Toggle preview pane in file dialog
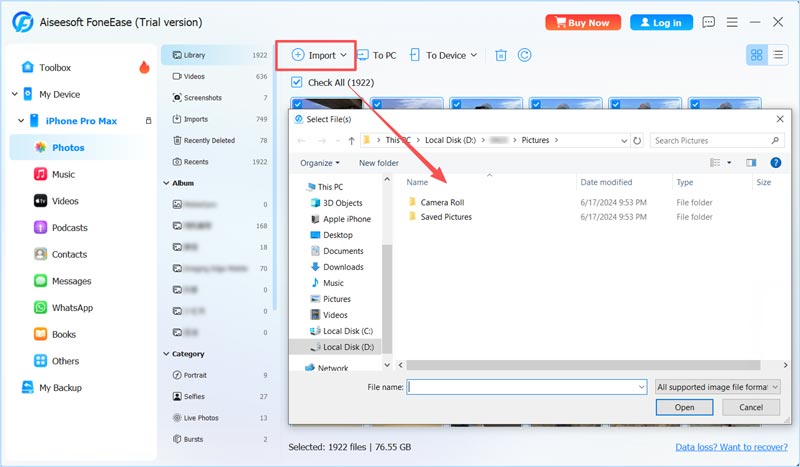 tap(751, 163)
